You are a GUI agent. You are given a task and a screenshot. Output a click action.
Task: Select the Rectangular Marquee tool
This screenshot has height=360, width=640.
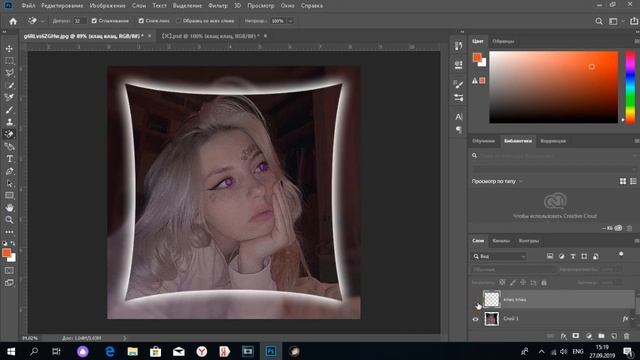[x=9, y=61]
